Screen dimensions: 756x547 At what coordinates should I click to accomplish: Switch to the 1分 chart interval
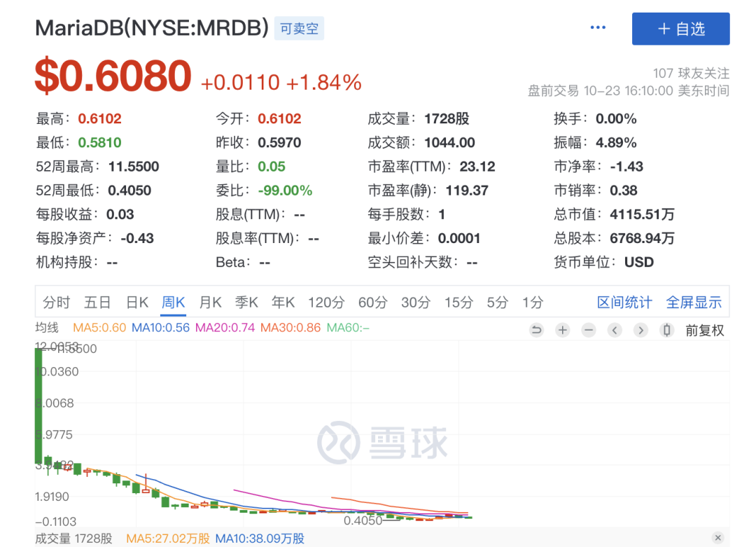click(533, 303)
